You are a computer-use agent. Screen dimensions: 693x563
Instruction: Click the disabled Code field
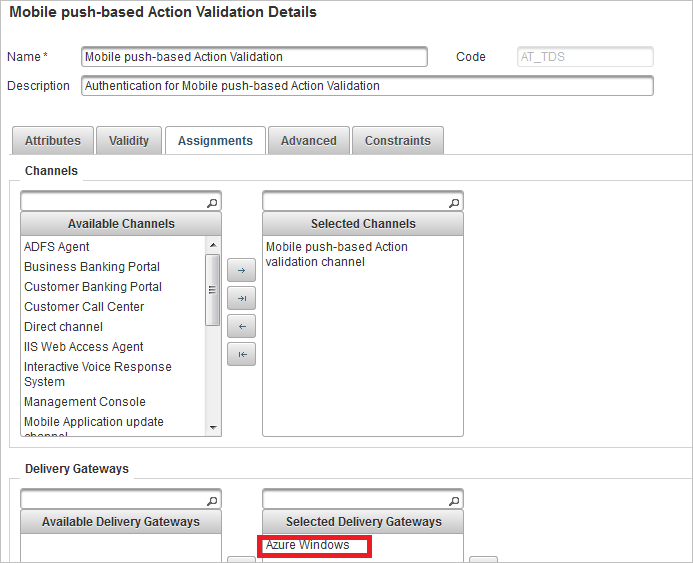pos(585,57)
